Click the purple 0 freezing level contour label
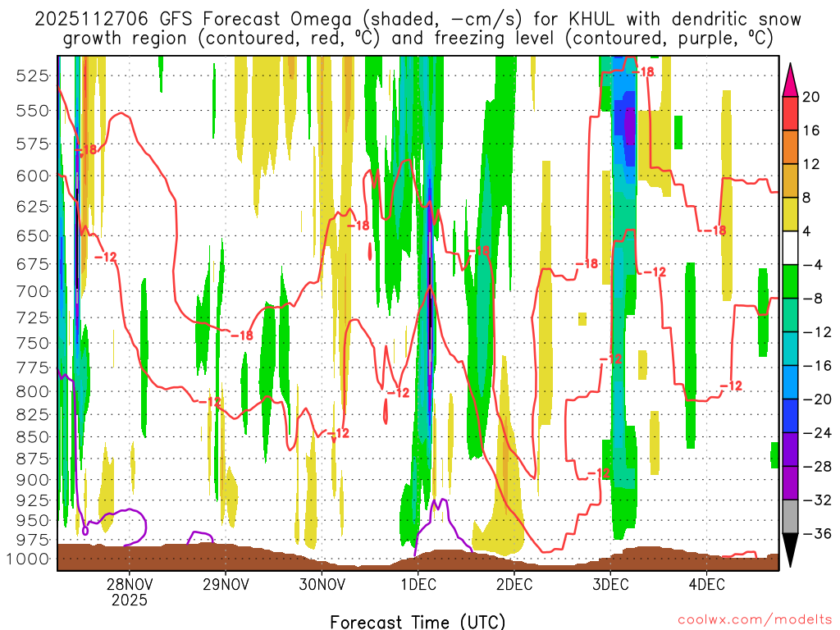The image size is (840, 630). 84,532
